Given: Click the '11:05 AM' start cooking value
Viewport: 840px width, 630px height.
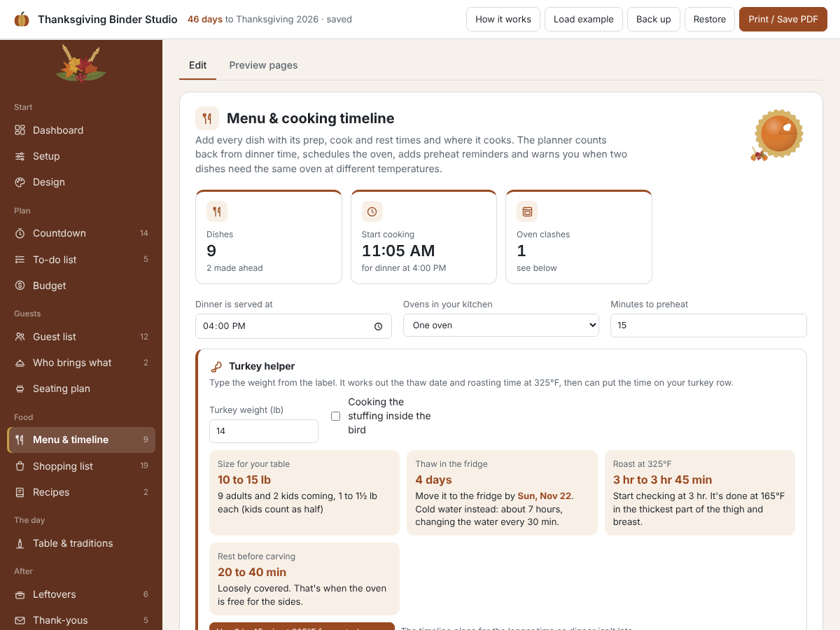Looking at the screenshot, I should click(x=398, y=251).
